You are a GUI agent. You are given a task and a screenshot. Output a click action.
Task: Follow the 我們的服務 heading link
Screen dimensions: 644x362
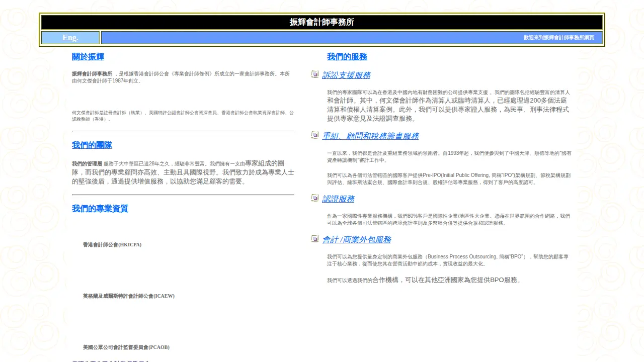click(x=347, y=57)
